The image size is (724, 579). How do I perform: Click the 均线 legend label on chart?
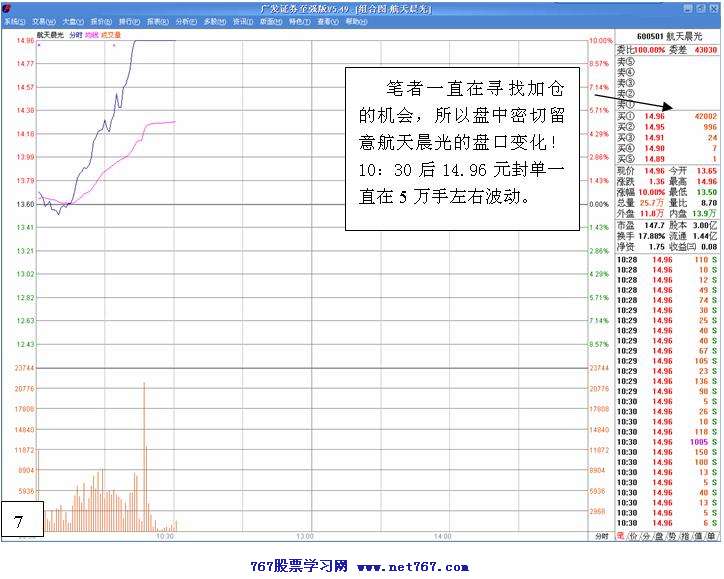[x=91, y=34]
